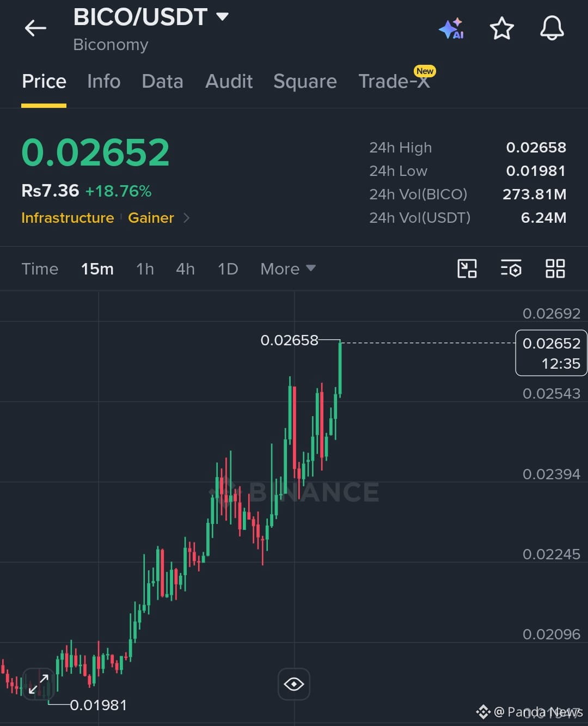Image resolution: width=588 pixels, height=726 pixels.
Task: Click the +18.76% change value
Action: point(118,191)
